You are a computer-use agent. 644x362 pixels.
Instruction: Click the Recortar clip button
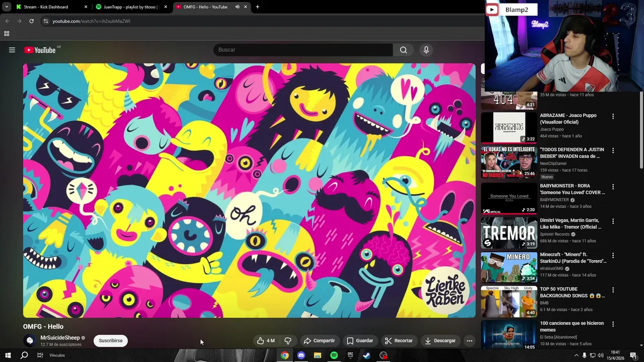[x=399, y=340]
